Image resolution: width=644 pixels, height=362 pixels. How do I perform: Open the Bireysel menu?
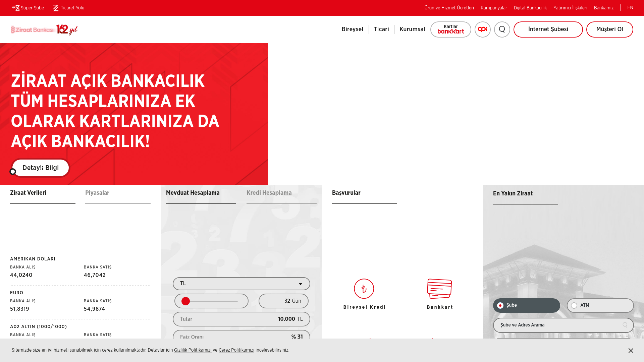click(x=352, y=29)
